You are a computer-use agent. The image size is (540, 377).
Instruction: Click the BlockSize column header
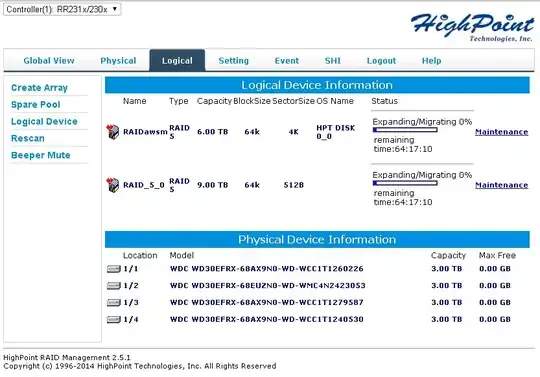252,101
